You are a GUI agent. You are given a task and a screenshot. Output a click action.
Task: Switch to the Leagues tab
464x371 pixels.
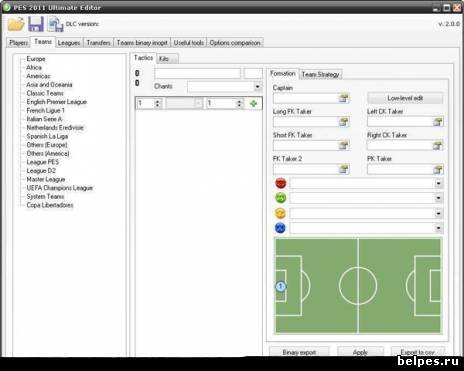[x=69, y=43]
